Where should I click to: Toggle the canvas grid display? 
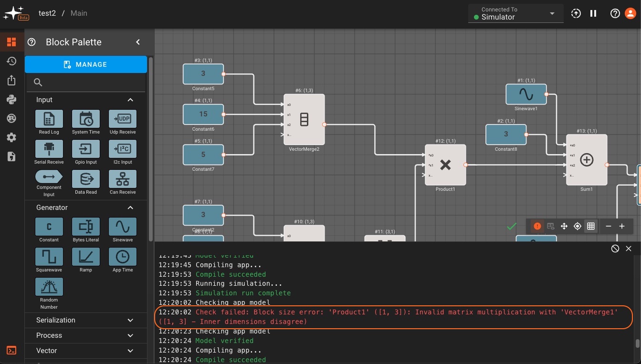pos(591,226)
